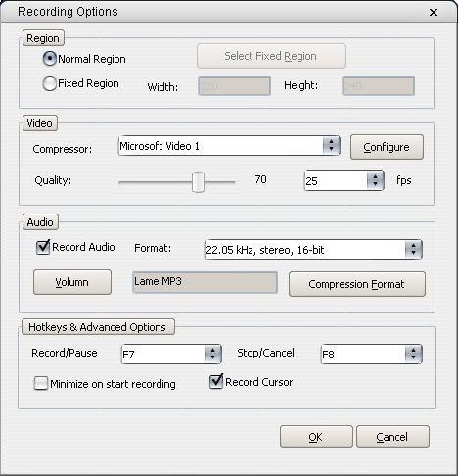
Task: Click the Quality slider handle
Action: coord(198,182)
